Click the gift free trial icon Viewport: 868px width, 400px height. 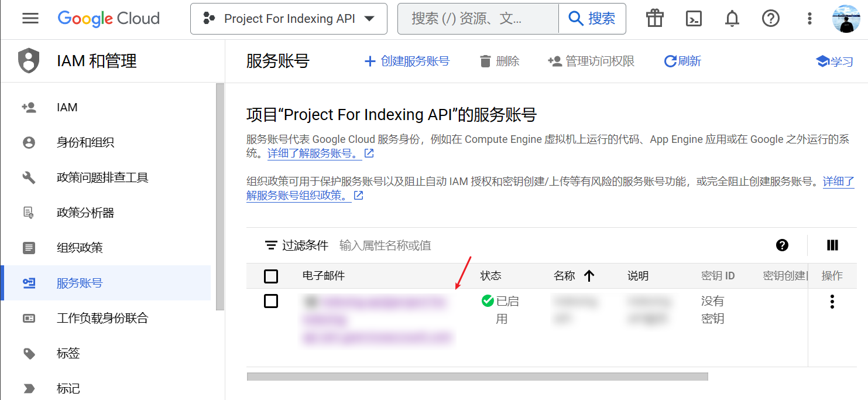coord(655,19)
